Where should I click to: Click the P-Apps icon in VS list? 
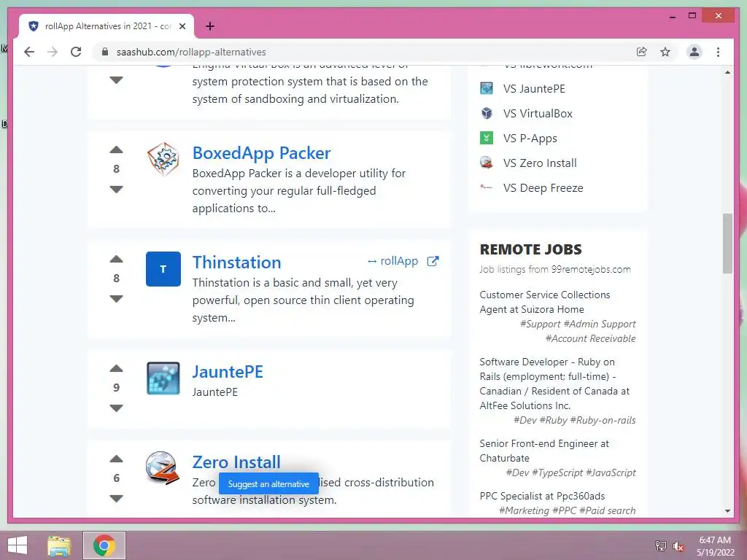point(487,138)
